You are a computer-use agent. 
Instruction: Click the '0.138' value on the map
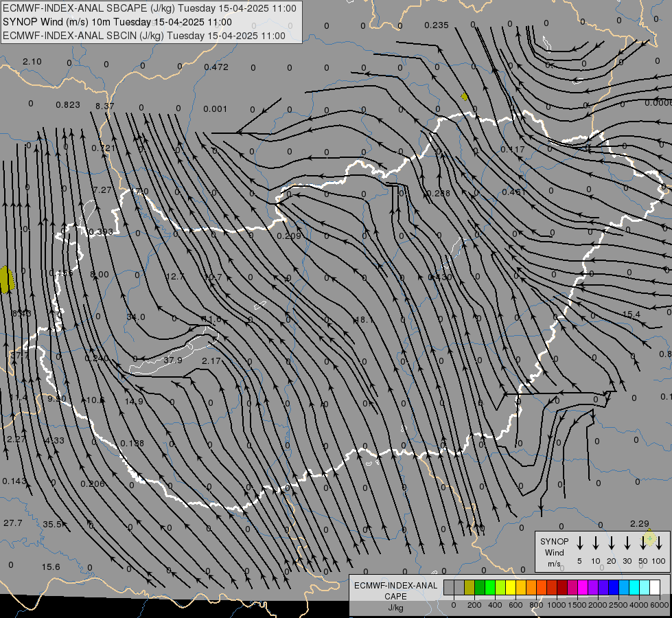[132, 443]
